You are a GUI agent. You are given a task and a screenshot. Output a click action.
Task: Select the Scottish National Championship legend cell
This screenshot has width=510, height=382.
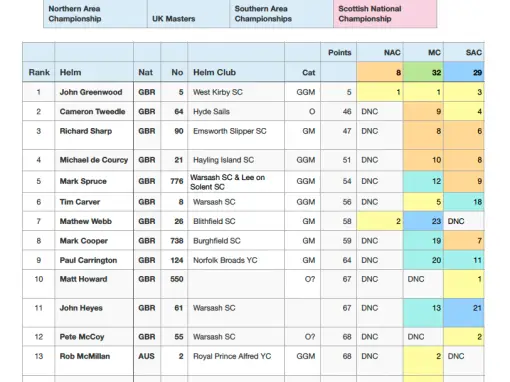point(385,14)
